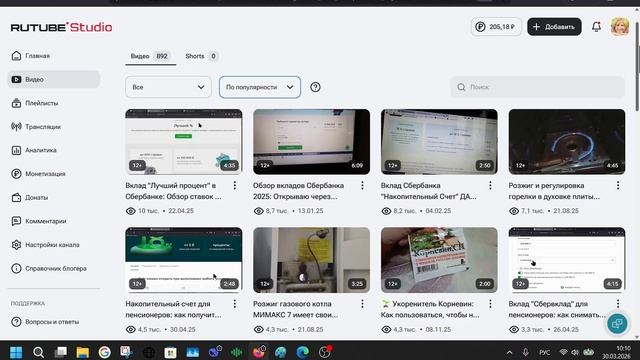Open thumbnail of Розжиг и регулировка горелки
640x360 pixels.
(567, 142)
